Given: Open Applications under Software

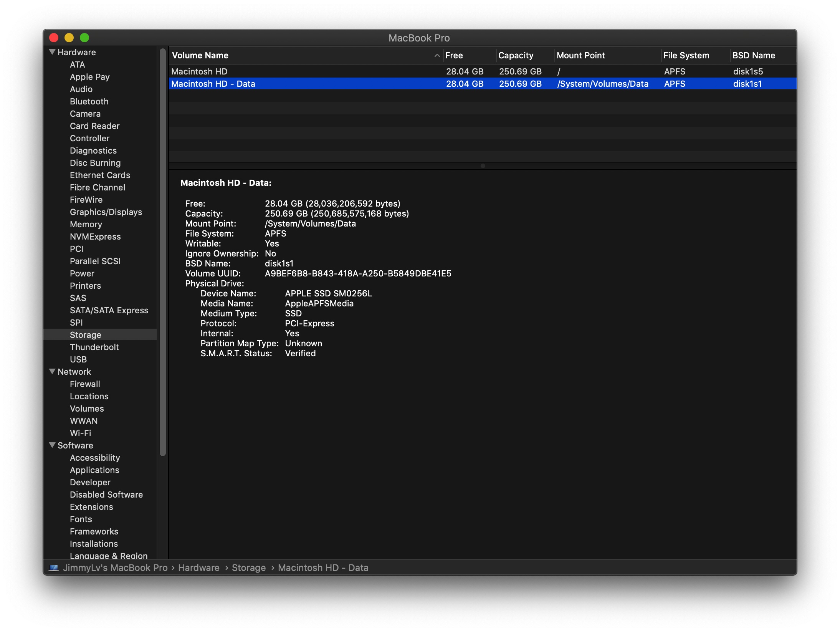Looking at the screenshot, I should tap(94, 470).
